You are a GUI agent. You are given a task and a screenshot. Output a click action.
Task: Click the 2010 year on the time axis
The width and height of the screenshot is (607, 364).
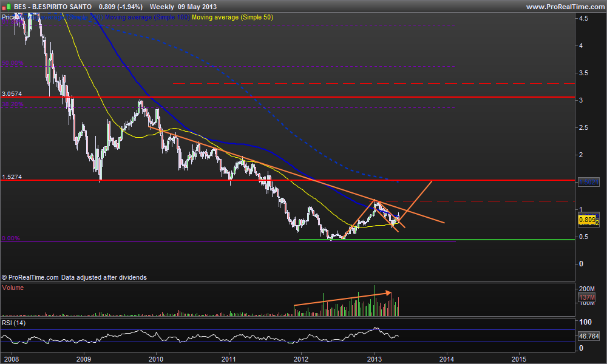point(156,359)
